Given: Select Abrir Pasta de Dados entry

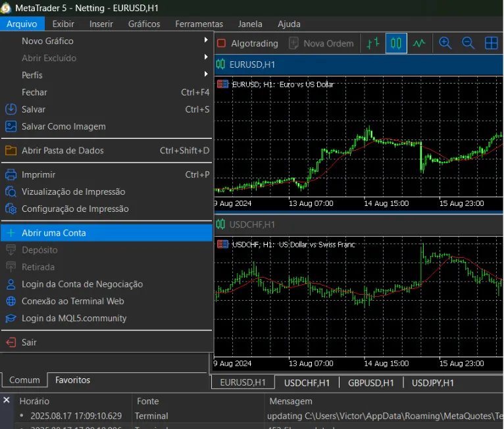Looking at the screenshot, I should [107, 151].
